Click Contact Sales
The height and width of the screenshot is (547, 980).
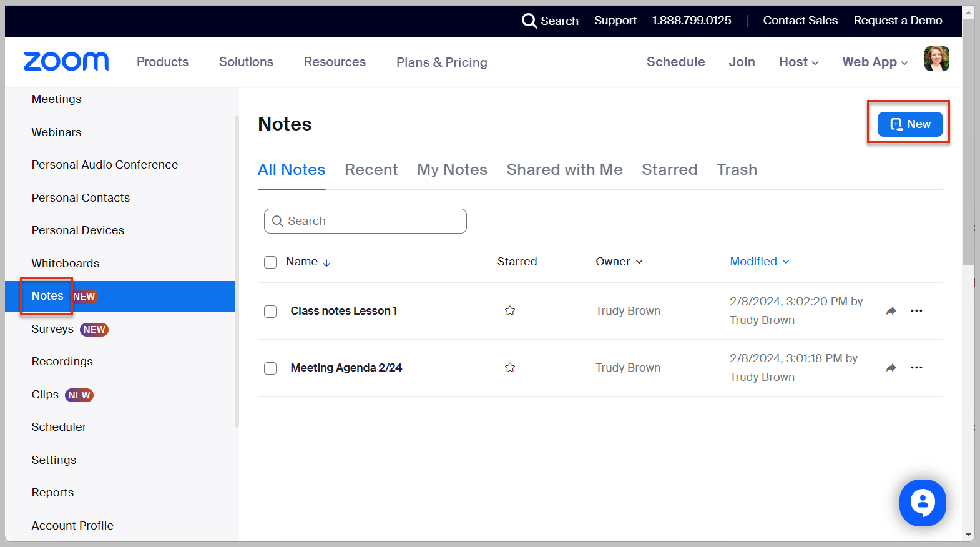(x=800, y=21)
